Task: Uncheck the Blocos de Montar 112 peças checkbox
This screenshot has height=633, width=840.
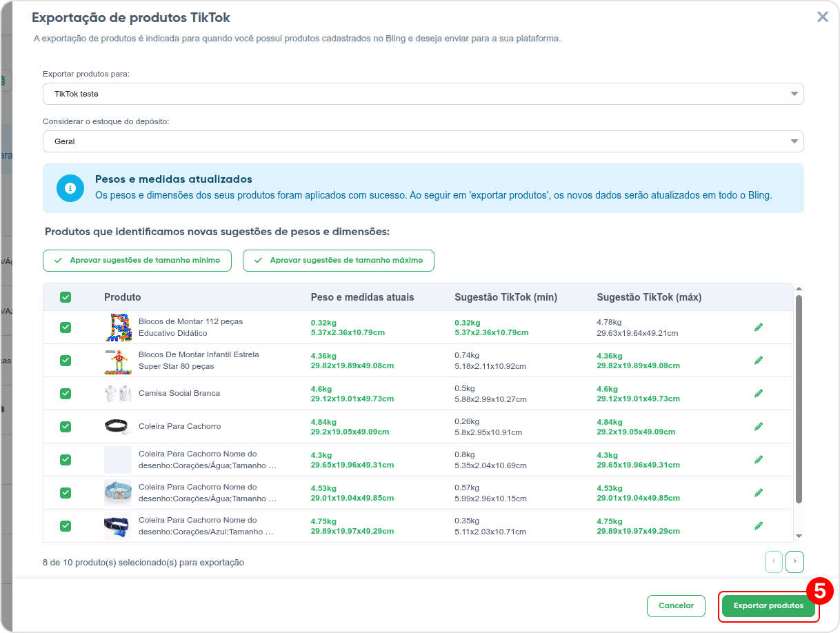Action: pyautogui.click(x=66, y=327)
